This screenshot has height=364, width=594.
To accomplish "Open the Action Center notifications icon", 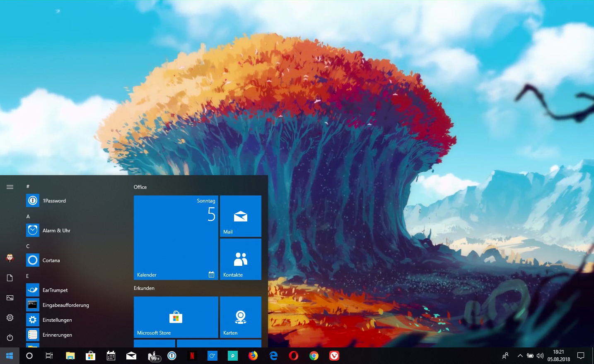I will pos(581,356).
